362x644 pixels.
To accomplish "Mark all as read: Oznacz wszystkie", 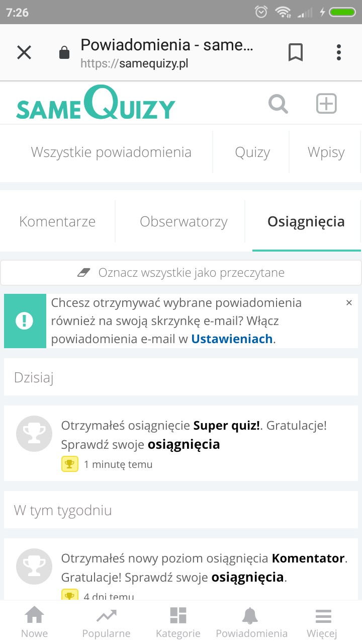I will 181,273.
